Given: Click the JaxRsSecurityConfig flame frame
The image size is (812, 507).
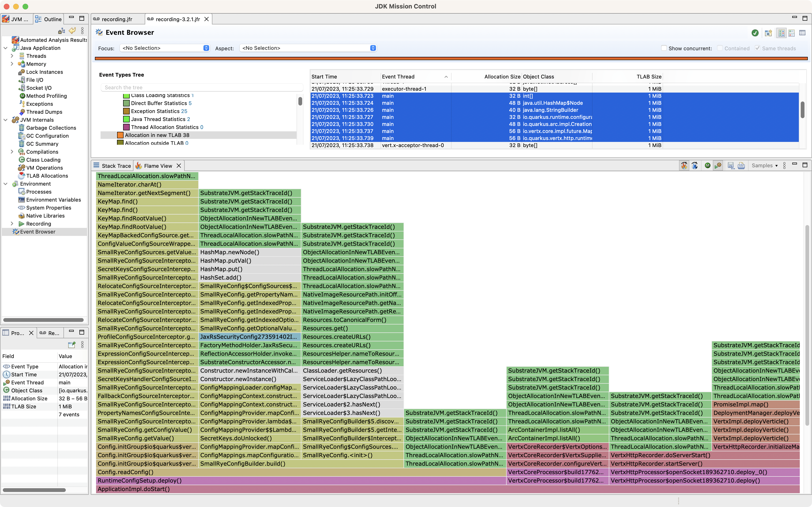Looking at the screenshot, I should (250, 337).
